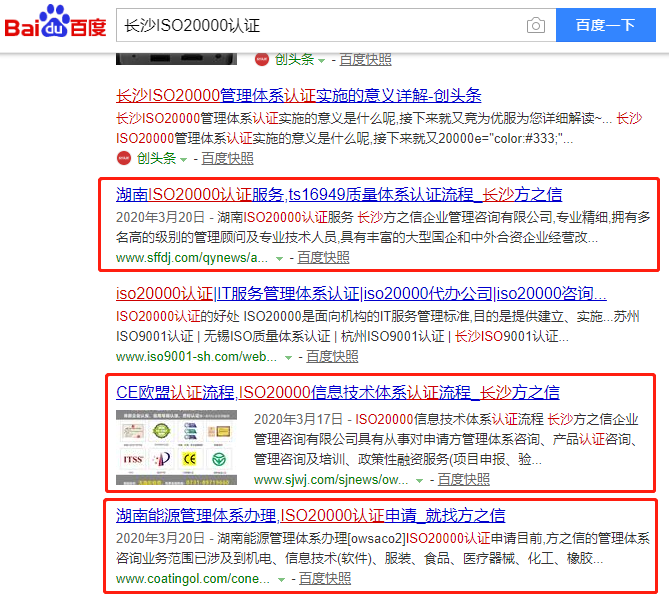This screenshot has height=601, width=669.
Task: Click the topmost 创头条 source name
Action: (x=294, y=59)
